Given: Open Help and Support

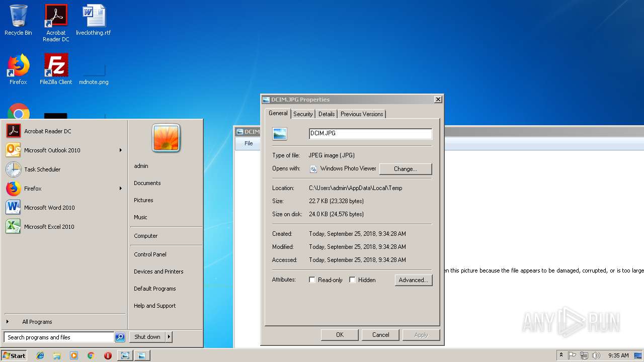Looking at the screenshot, I should [155, 306].
